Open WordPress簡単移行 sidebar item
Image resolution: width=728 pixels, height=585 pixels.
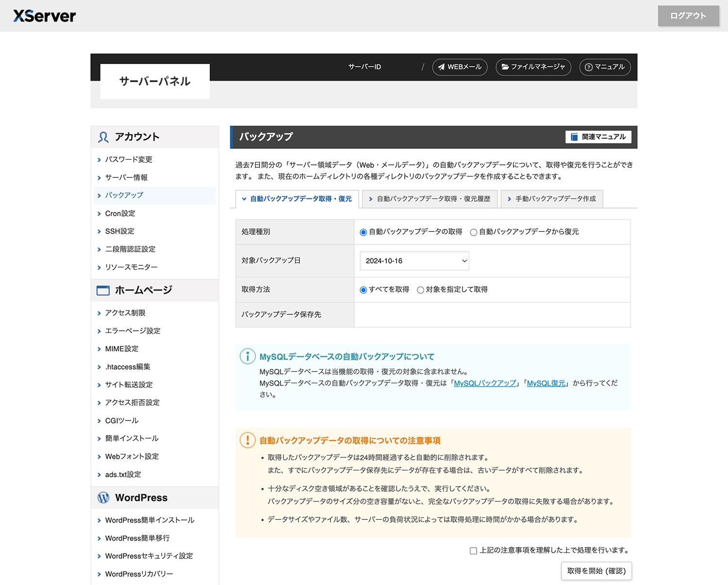137,538
